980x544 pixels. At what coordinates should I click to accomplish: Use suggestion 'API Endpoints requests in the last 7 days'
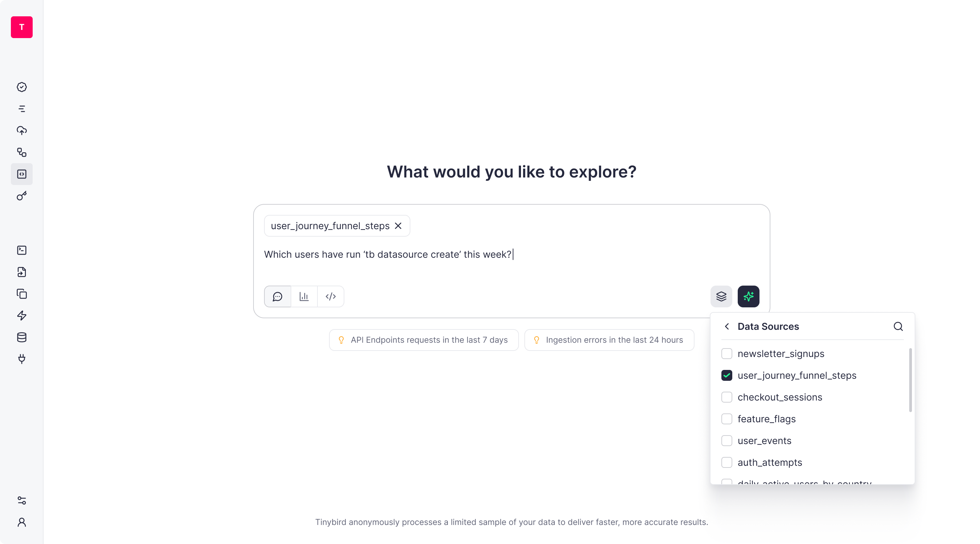tap(423, 340)
